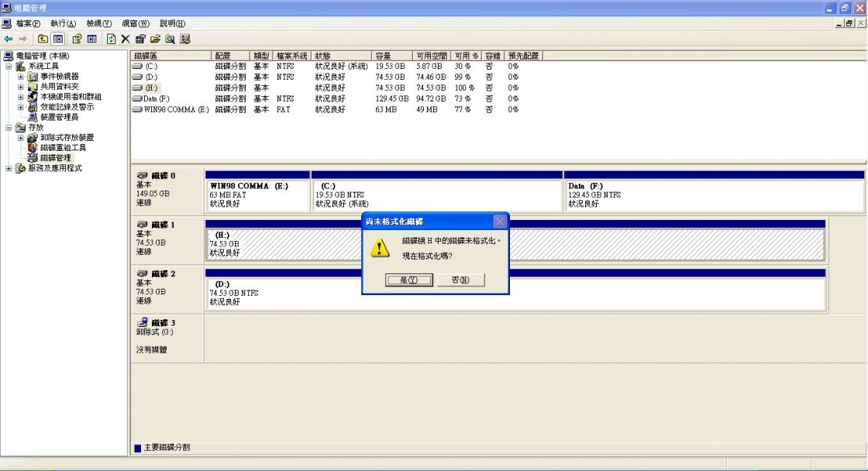Select 事件檢視器 tree item
The height and width of the screenshot is (471, 868).
point(59,77)
